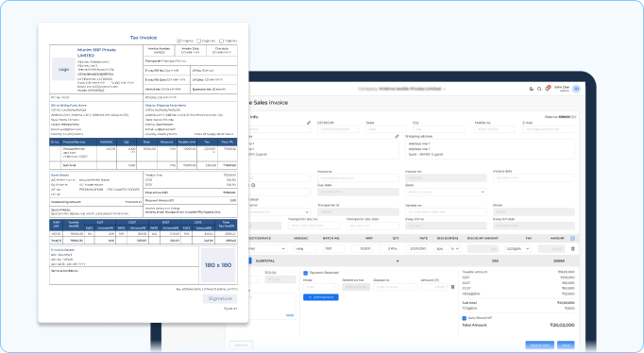The image size is (644, 353).
Task: Click the Transporter doc no. field
Action: (314, 226)
